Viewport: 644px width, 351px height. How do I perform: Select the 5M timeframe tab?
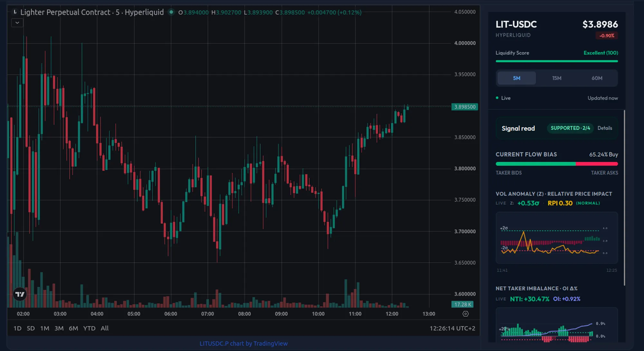click(x=516, y=78)
